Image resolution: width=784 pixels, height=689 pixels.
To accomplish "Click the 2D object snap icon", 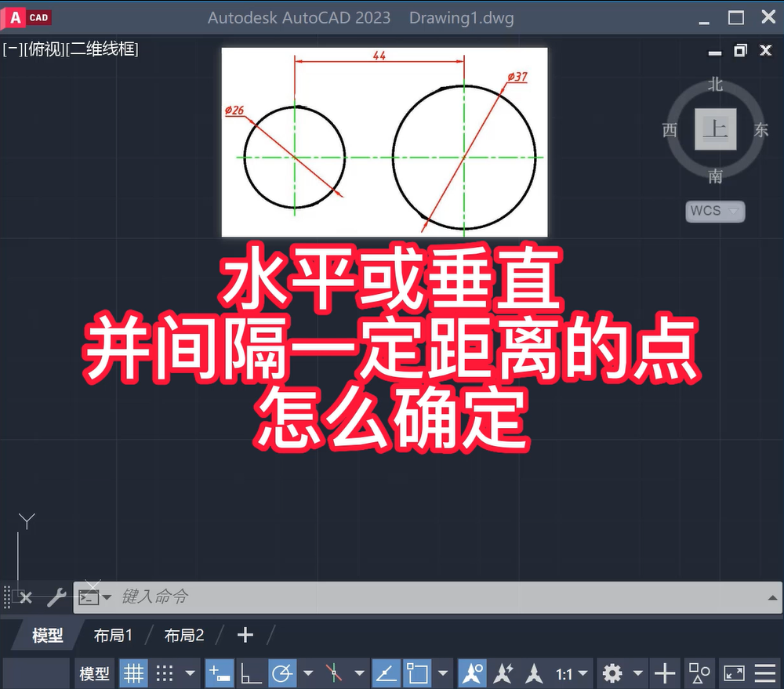I will click(x=418, y=673).
